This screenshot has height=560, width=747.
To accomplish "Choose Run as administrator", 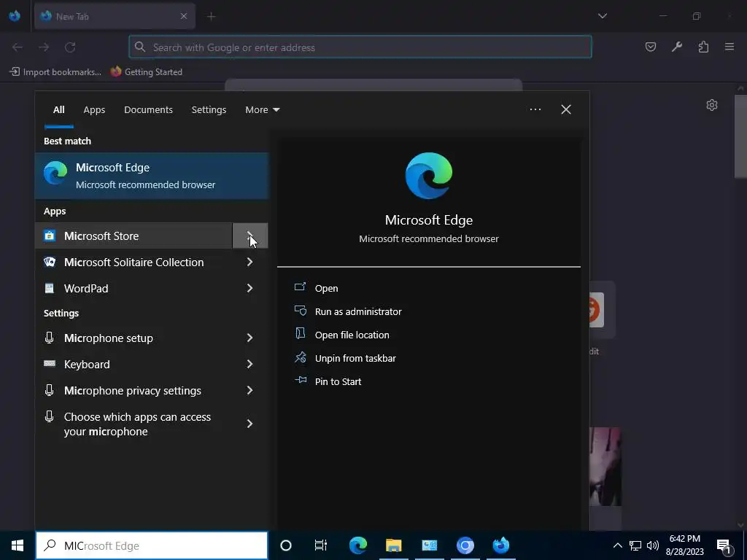I will pyautogui.click(x=358, y=311).
